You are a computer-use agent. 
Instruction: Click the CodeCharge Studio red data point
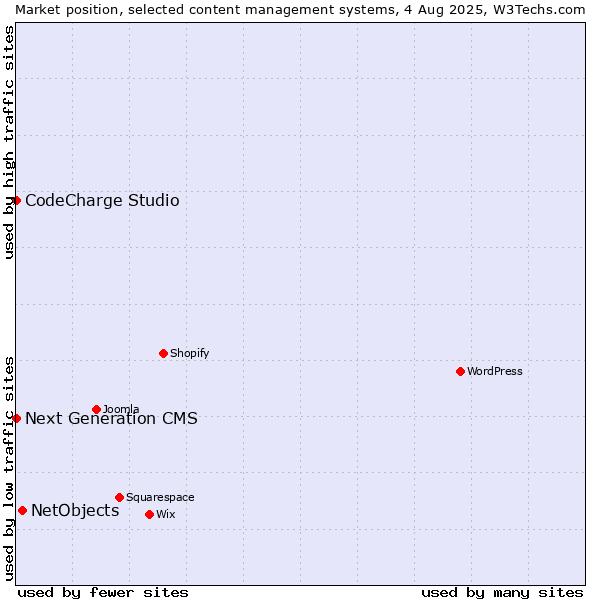pos(16,201)
